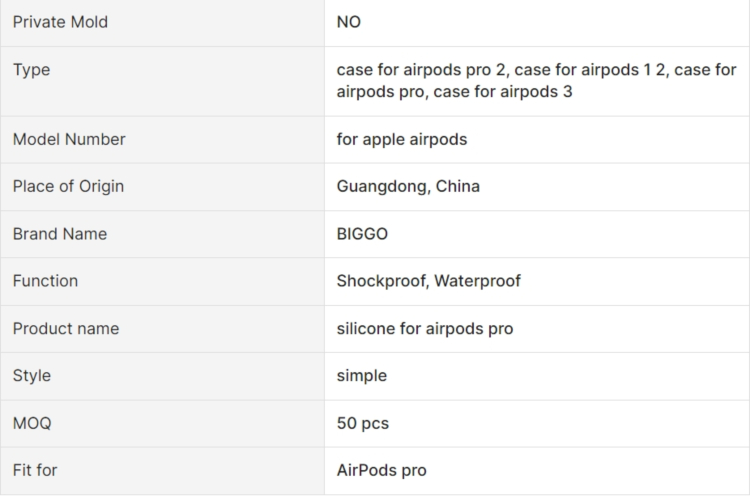Viewport: 750px width, 496px height.
Task: Click the Private Mold label cell
Action: click(x=60, y=22)
